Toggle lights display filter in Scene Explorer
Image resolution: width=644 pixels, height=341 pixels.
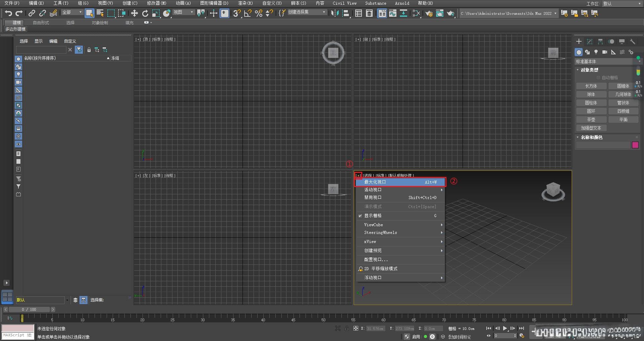pos(18,74)
